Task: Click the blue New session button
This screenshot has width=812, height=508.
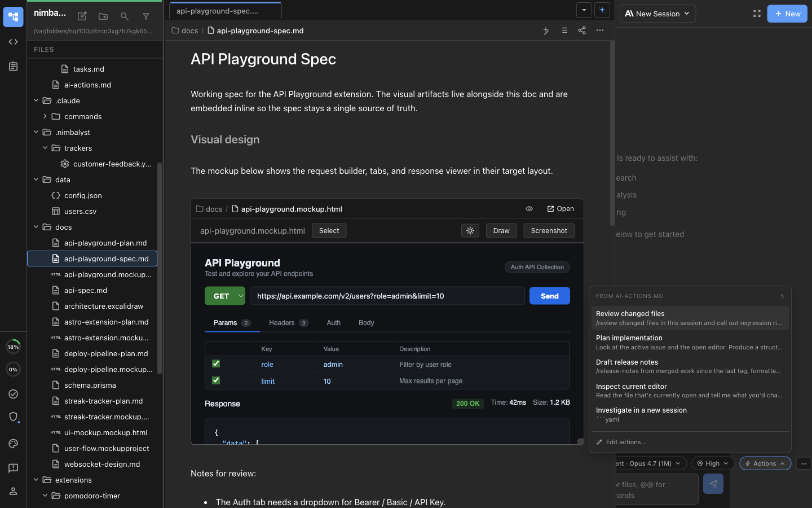Action: pyautogui.click(x=787, y=14)
